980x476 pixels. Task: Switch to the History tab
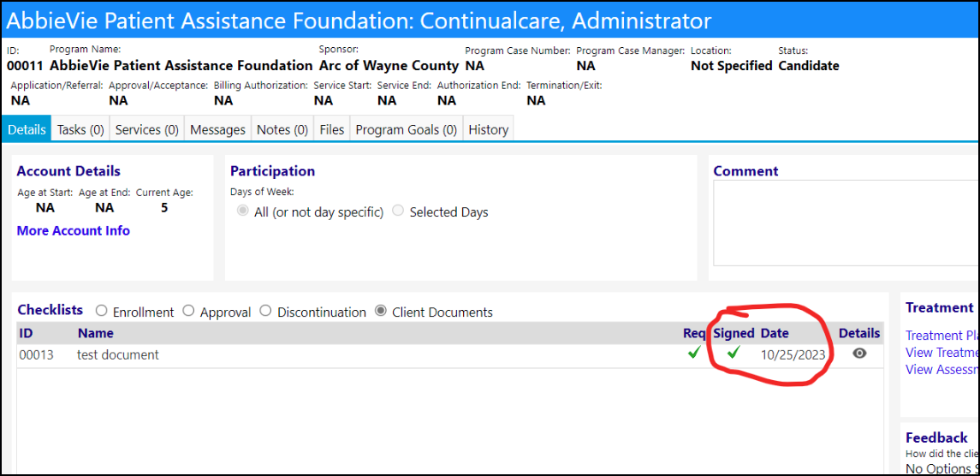pyautogui.click(x=488, y=129)
